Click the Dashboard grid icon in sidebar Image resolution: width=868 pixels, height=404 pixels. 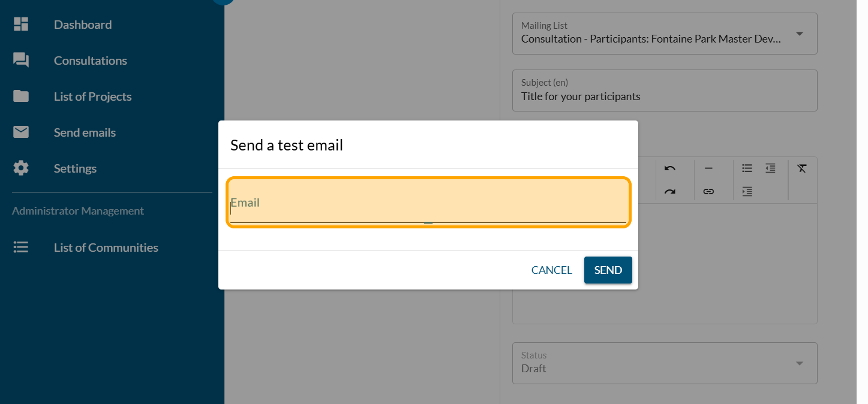(x=21, y=25)
